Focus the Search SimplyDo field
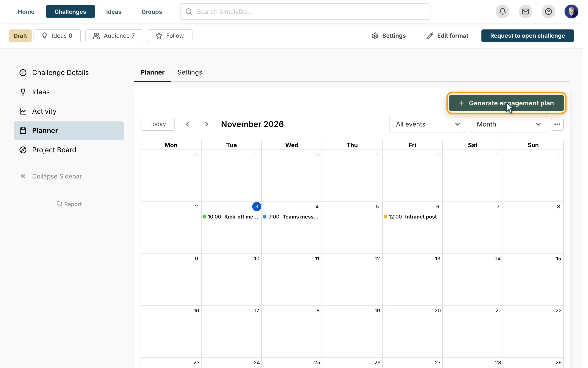 305,11
